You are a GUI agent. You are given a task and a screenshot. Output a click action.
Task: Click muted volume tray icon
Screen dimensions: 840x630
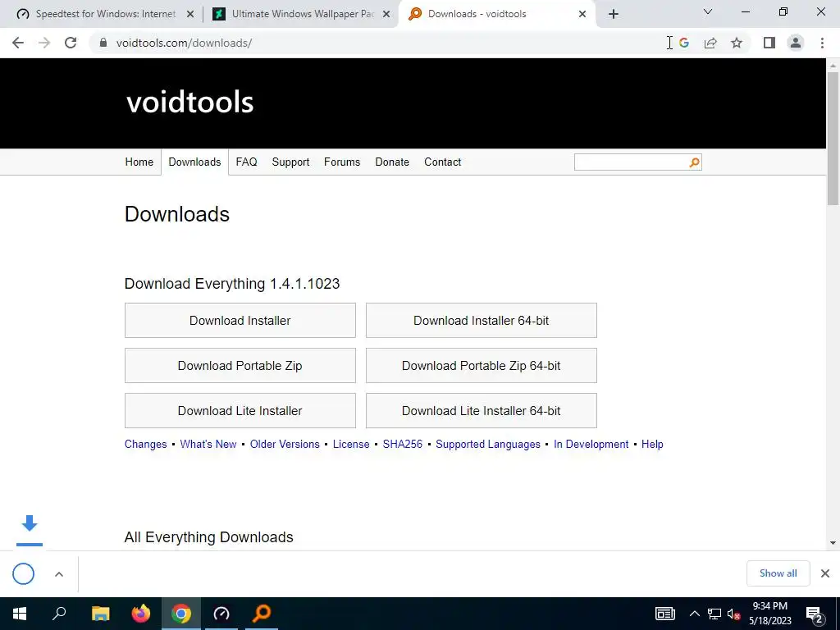733,614
